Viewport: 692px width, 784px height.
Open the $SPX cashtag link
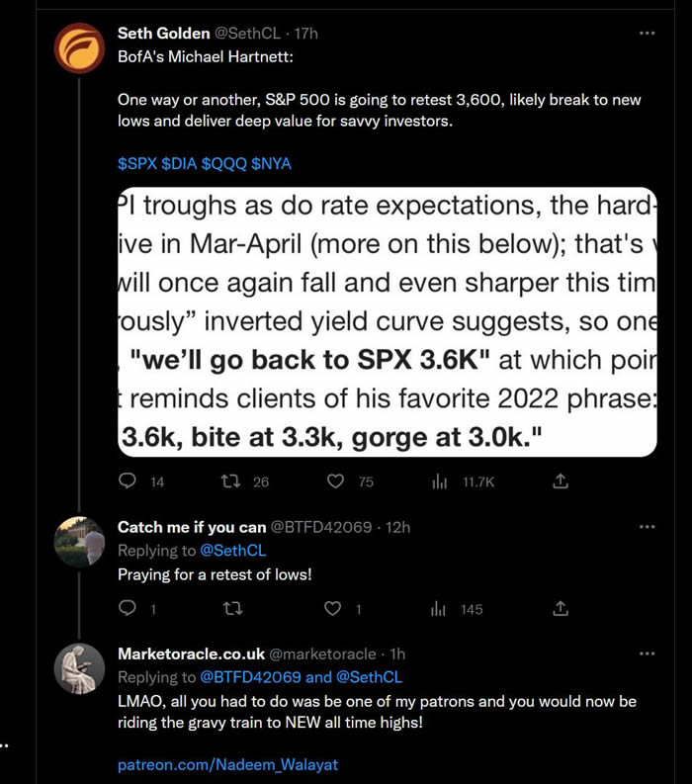point(137,163)
